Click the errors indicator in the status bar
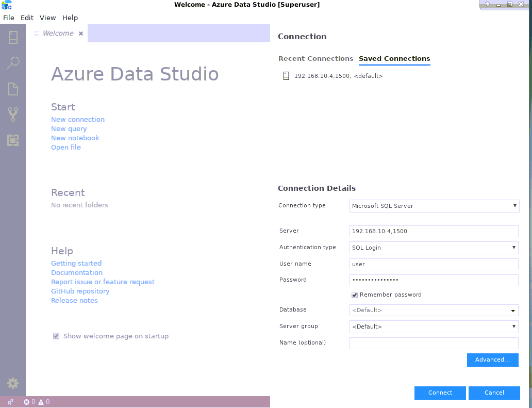Image resolution: width=532 pixels, height=408 pixels. 29,401
